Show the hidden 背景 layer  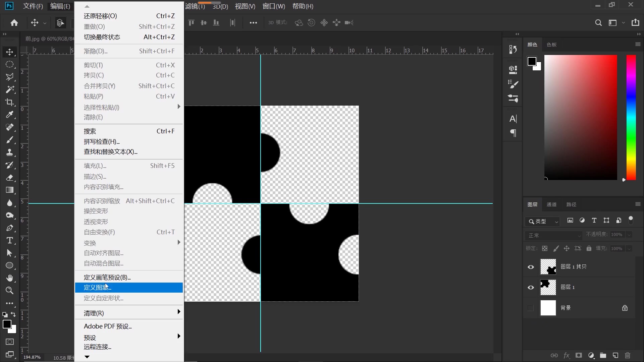(530, 308)
